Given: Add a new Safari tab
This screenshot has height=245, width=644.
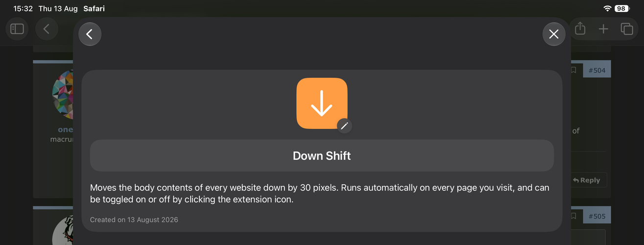Looking at the screenshot, I should (603, 29).
